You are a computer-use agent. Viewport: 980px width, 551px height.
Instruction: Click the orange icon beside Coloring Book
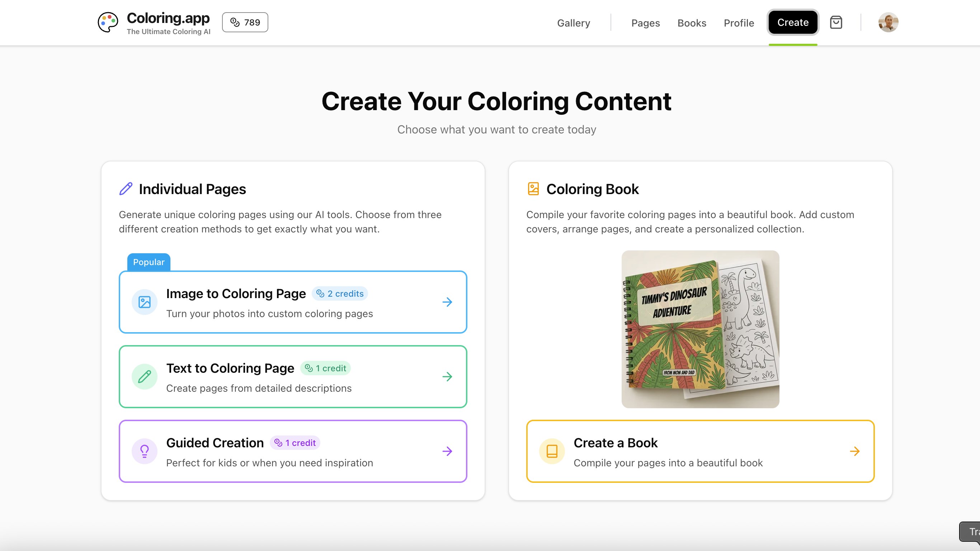coord(533,189)
